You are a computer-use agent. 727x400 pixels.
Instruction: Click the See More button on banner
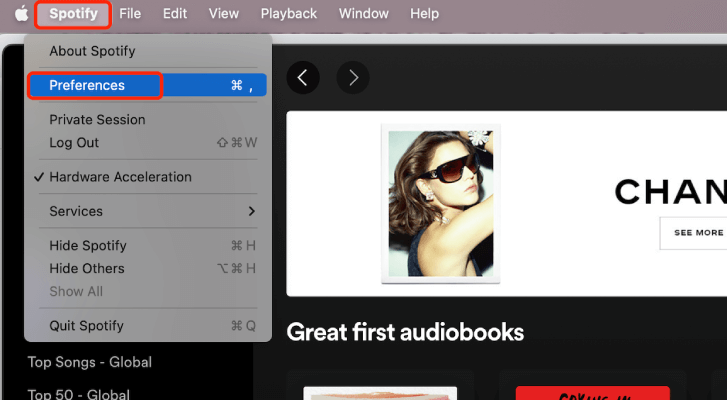(x=697, y=232)
